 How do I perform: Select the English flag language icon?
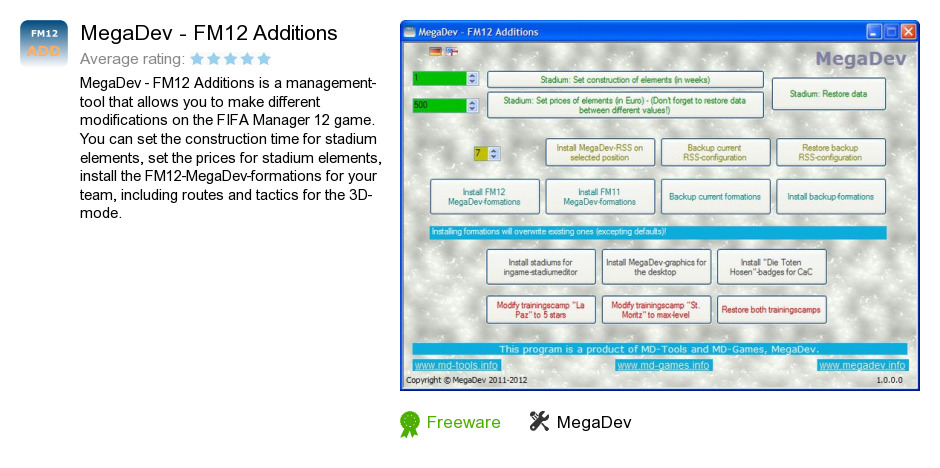point(451,52)
